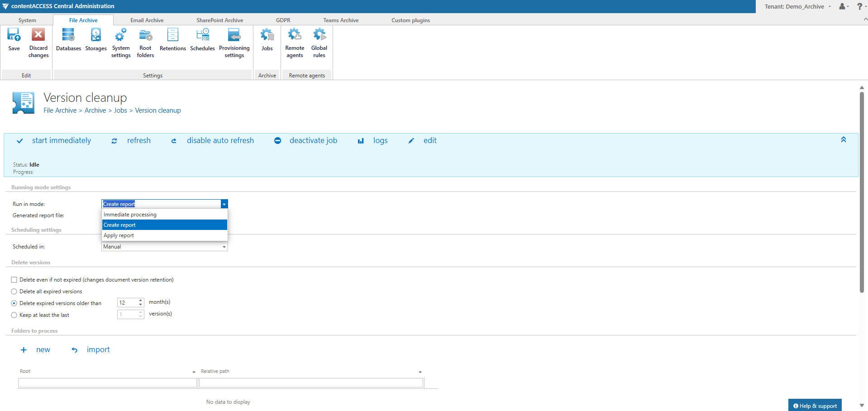Viewport: 868px width, 411px height.
Task: Click Version cleanup breadcrumb link
Action: pos(158,110)
